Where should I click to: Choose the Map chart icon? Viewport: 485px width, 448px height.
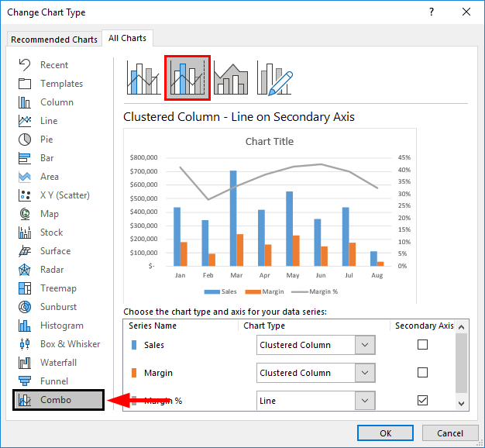tap(25, 214)
